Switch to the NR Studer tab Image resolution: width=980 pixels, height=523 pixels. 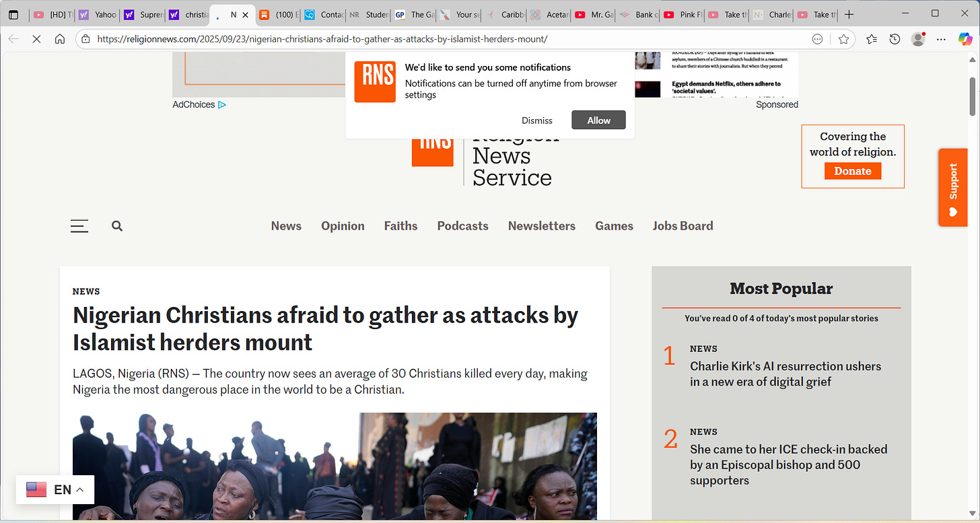368,14
